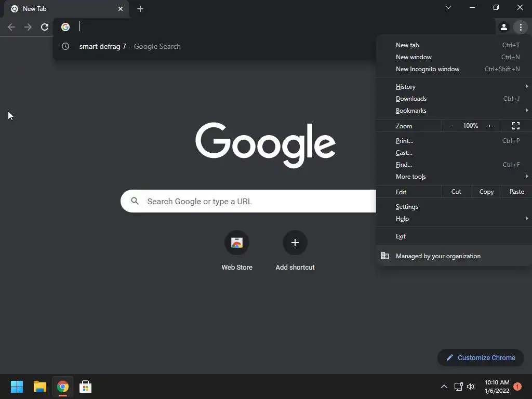The image size is (532, 399).
Task: Reload the page with the refresh icon
Action: 45,27
